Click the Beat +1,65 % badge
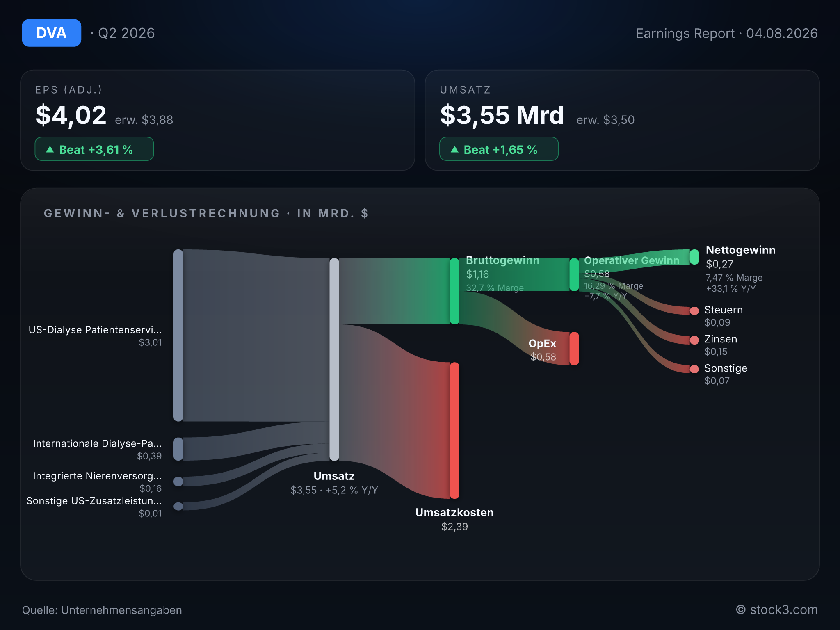 (499, 149)
